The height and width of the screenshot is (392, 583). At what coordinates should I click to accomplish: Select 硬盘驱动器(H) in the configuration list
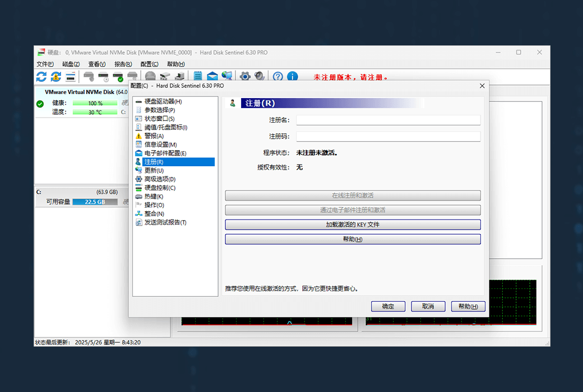click(x=163, y=101)
